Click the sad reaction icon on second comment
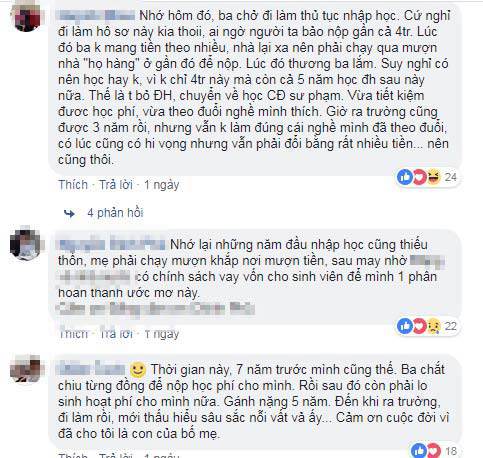Image resolution: width=483 pixels, height=458 pixels. click(x=433, y=326)
